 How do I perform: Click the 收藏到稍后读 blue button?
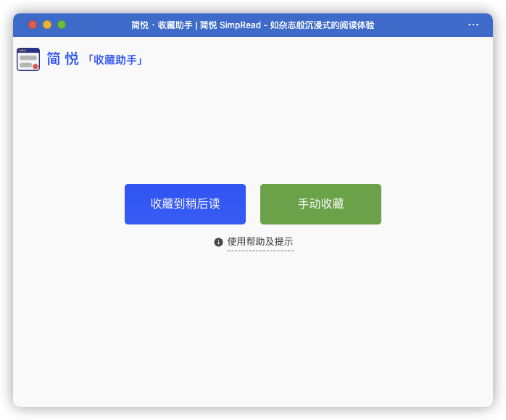(x=185, y=204)
